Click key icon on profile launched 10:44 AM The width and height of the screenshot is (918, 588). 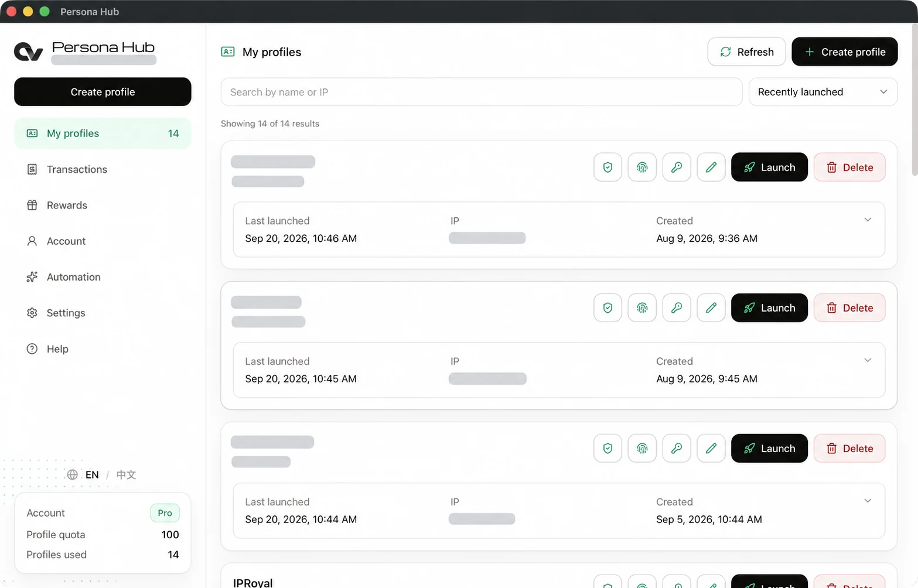pos(677,448)
